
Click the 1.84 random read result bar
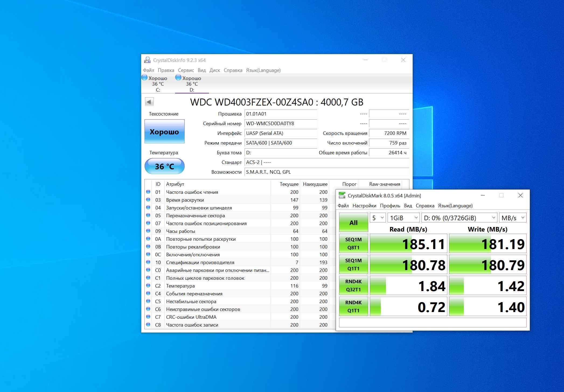tap(408, 285)
